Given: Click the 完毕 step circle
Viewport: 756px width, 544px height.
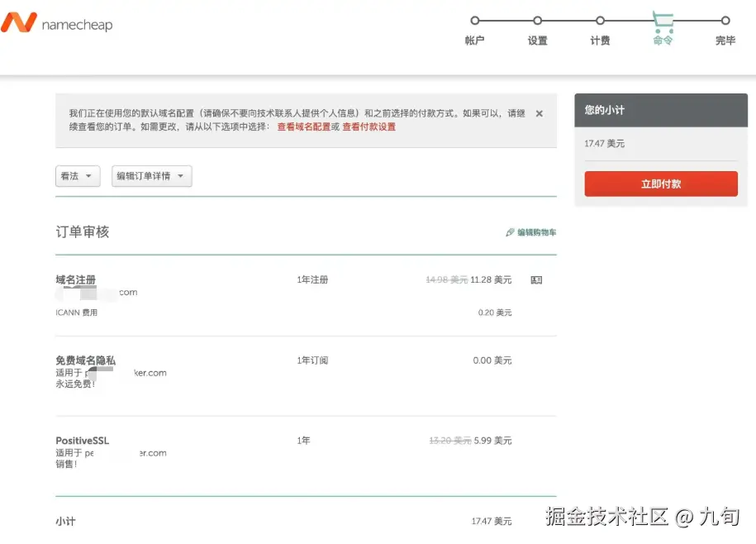Looking at the screenshot, I should click(x=725, y=21).
